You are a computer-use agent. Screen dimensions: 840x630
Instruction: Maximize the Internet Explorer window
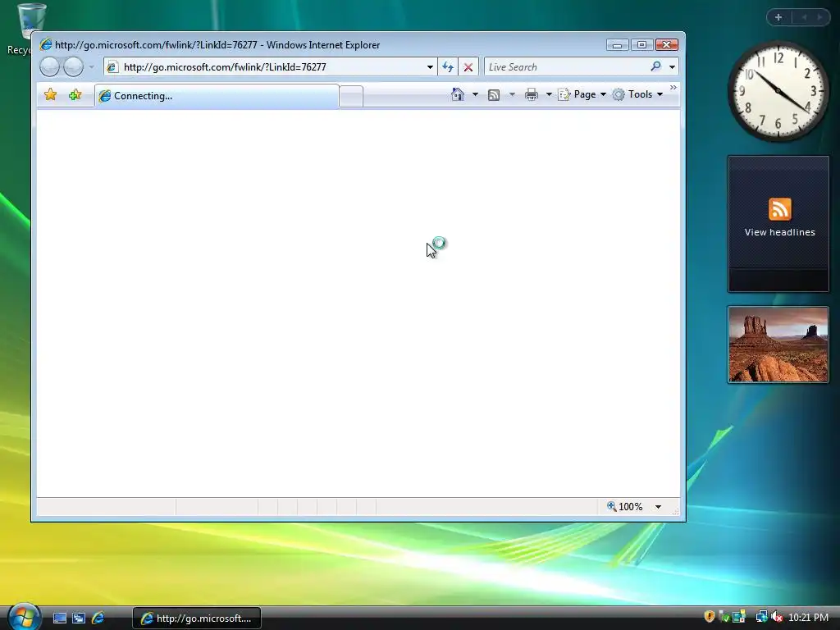pos(641,45)
